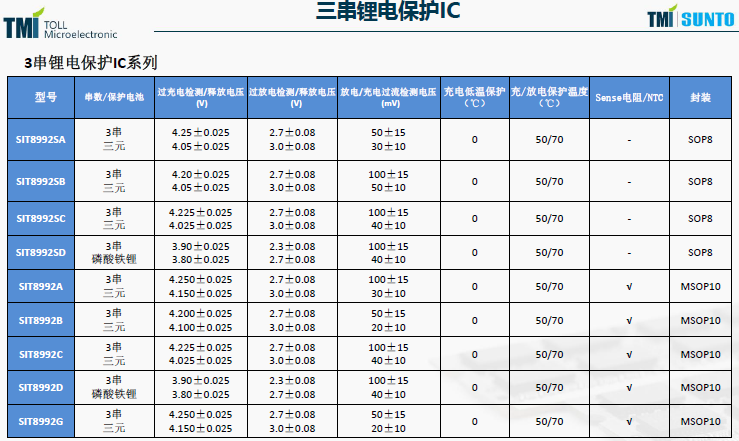Click the SOP8 cell in SIT8992SB row

700,181
